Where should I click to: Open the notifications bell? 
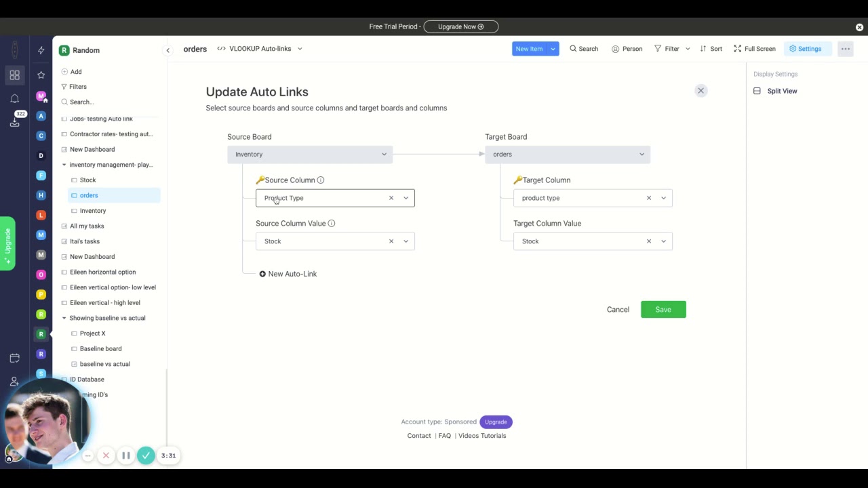point(14,99)
